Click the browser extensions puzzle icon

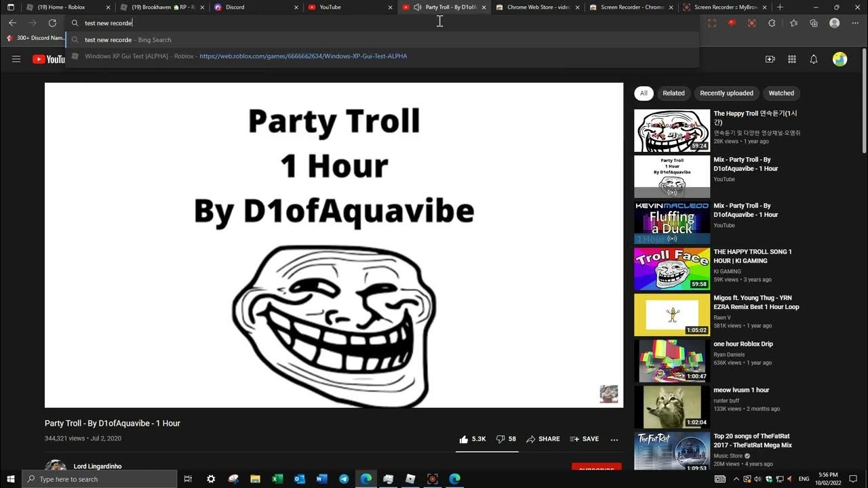772,22
